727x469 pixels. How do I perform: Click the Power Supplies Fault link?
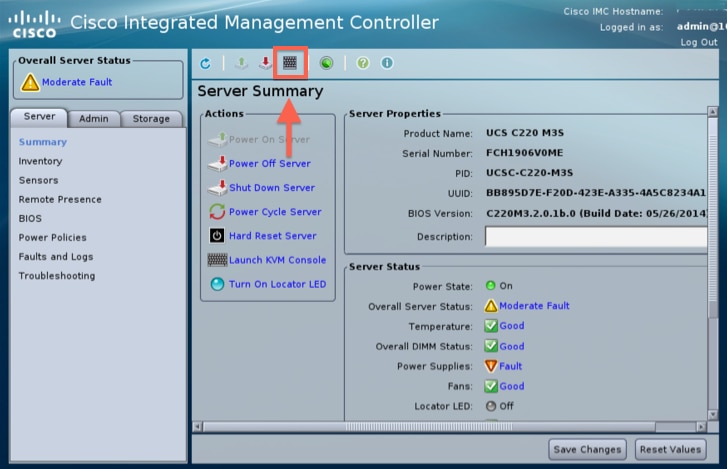coord(510,366)
